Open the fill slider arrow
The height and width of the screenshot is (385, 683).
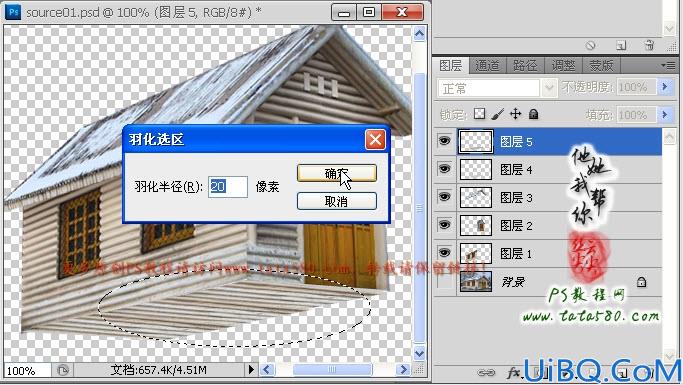[x=665, y=115]
